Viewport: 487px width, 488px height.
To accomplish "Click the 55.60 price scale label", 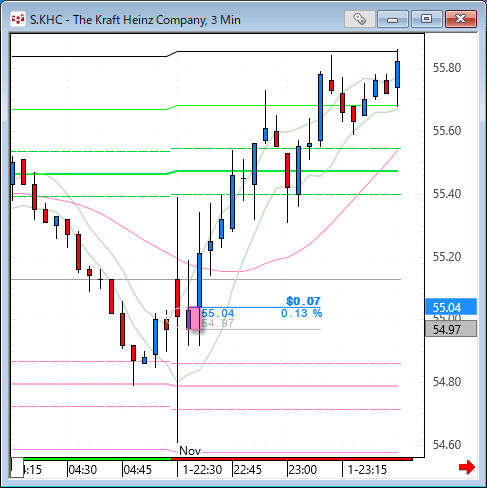I will 447,131.
